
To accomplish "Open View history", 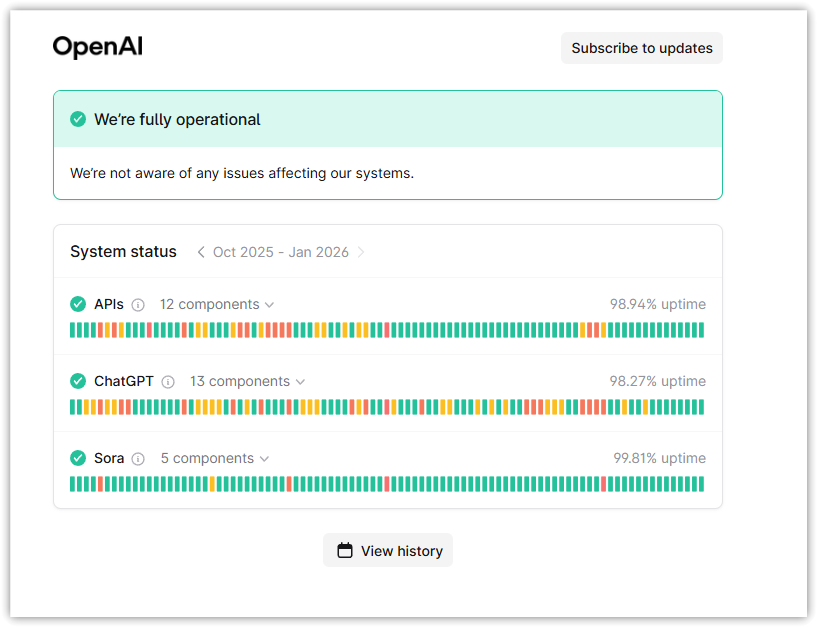I will click(388, 550).
